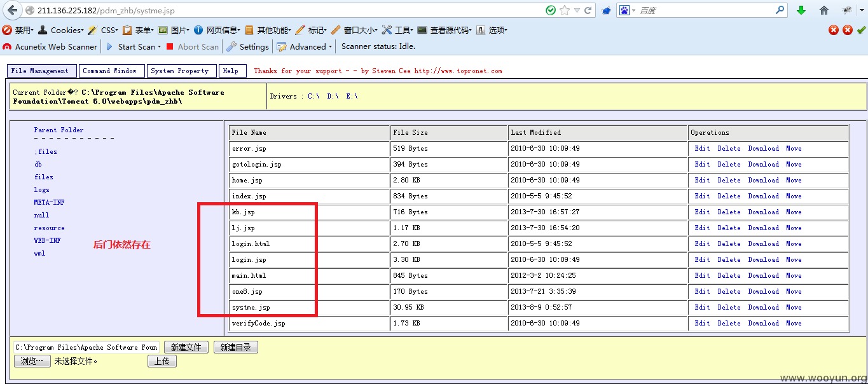868x384 pixels.
Task: Click the gotologin.jsp file name
Action: tap(256, 164)
